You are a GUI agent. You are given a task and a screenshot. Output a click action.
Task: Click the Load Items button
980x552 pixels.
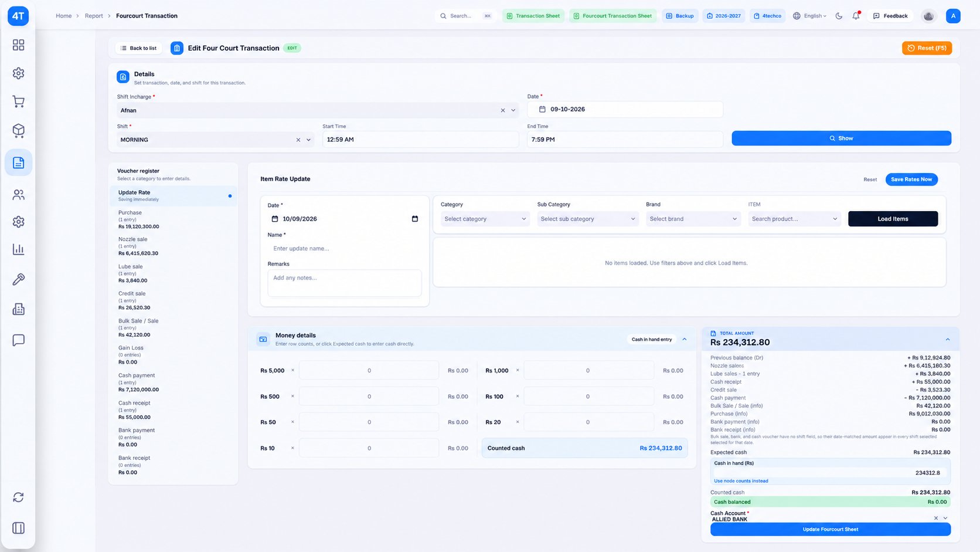[893, 219]
